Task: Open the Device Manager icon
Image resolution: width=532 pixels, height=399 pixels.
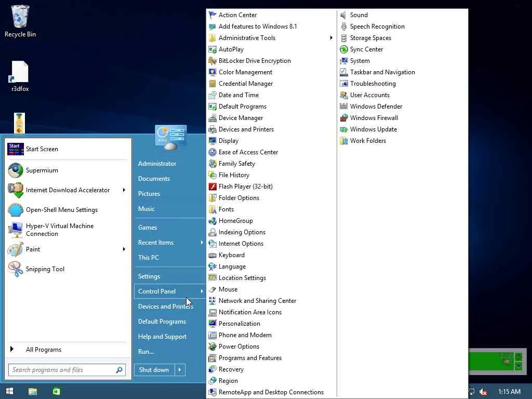Action: [212, 118]
